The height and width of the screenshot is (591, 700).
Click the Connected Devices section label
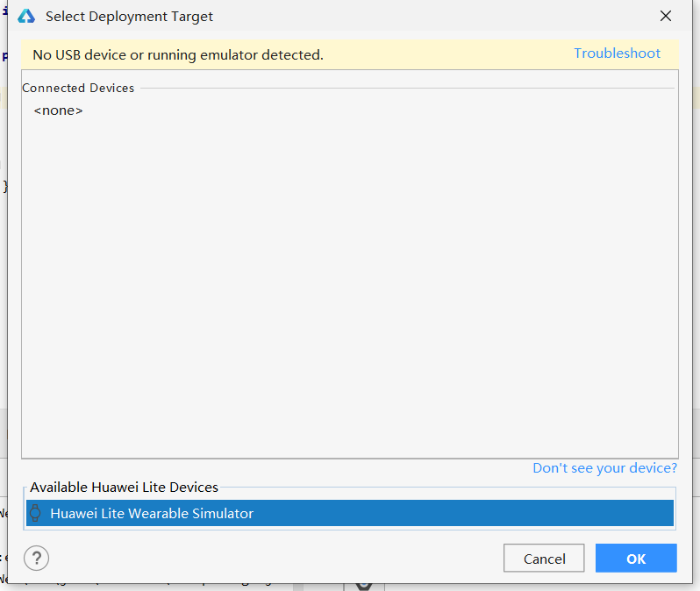[78, 88]
